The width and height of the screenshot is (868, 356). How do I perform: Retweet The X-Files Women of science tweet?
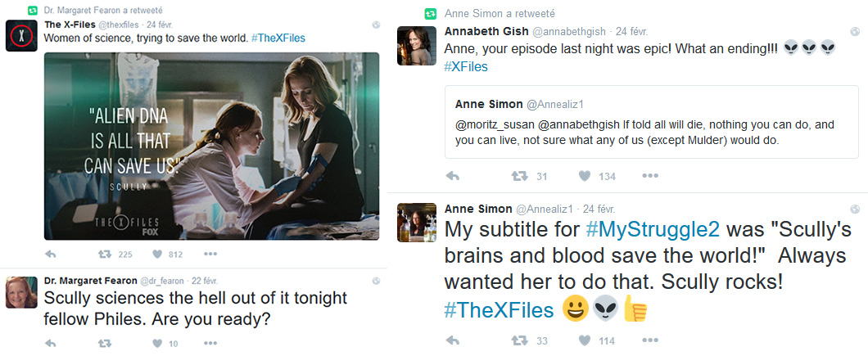103,255
